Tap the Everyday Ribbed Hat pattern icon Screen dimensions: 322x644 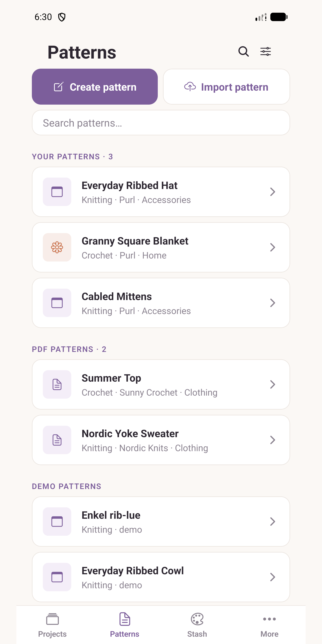[57, 192]
